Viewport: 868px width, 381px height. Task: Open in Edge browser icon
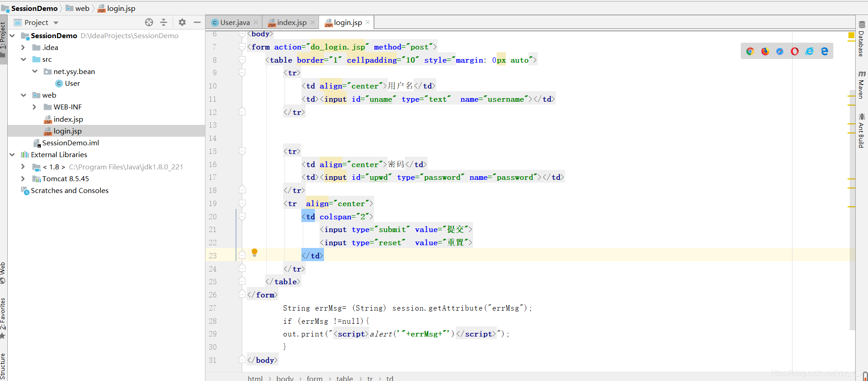click(824, 51)
